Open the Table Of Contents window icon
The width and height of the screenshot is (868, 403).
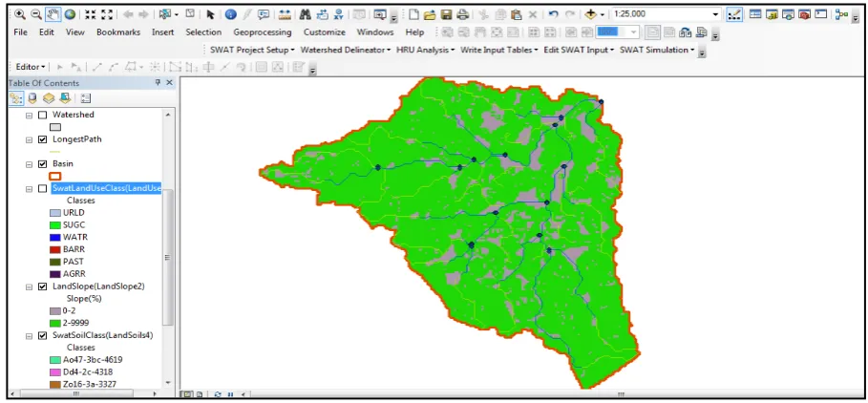[x=755, y=14]
